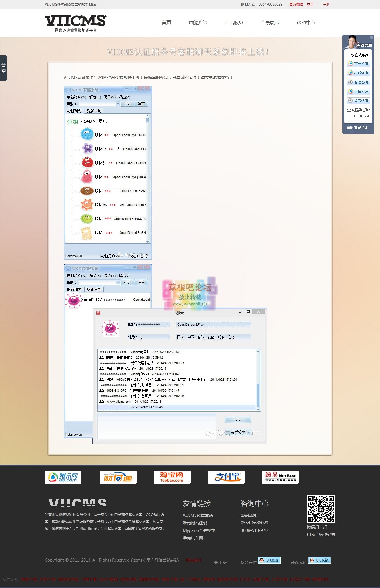Click the QQ交谈 icon beside 联系我们
The image size is (380, 588).
point(319,560)
